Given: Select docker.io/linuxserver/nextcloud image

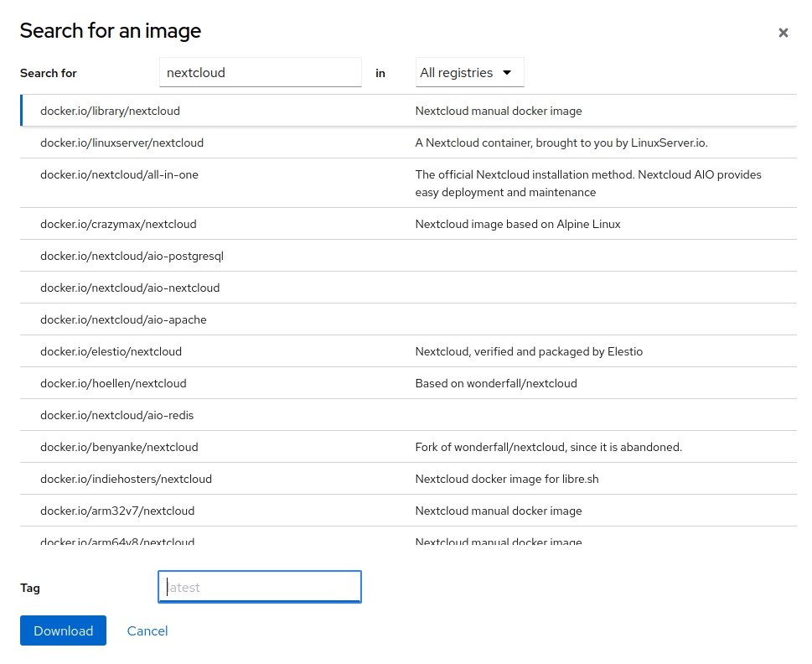Looking at the screenshot, I should click(x=122, y=143).
